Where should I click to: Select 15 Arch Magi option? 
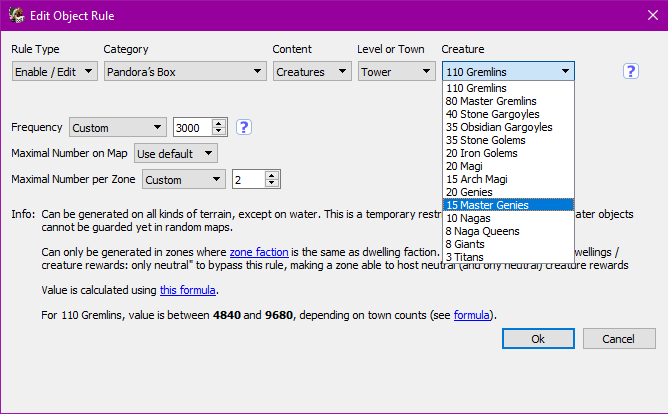click(x=508, y=179)
